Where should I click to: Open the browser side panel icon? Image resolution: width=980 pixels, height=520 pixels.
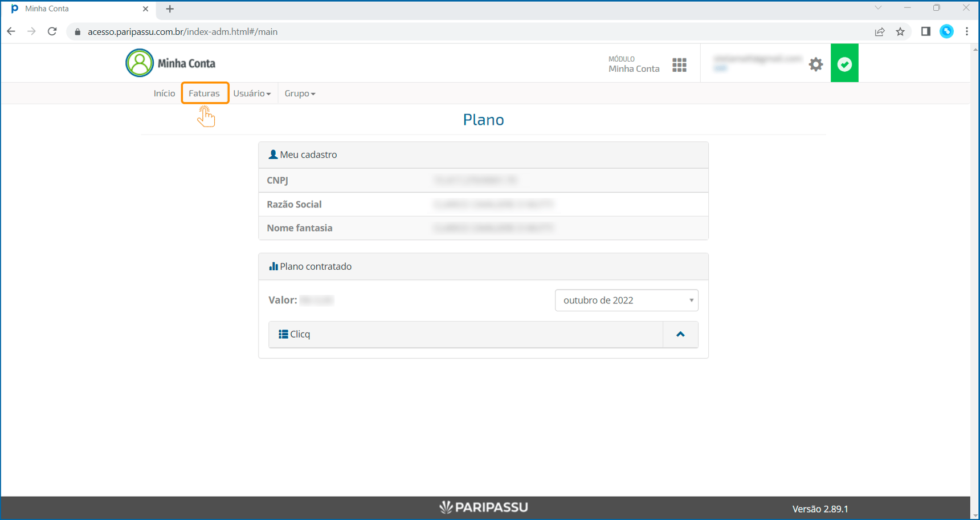pos(925,32)
